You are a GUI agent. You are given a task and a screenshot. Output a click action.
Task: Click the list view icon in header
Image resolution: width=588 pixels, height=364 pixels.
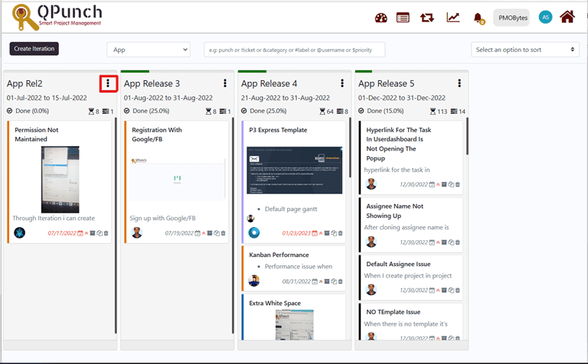403,18
